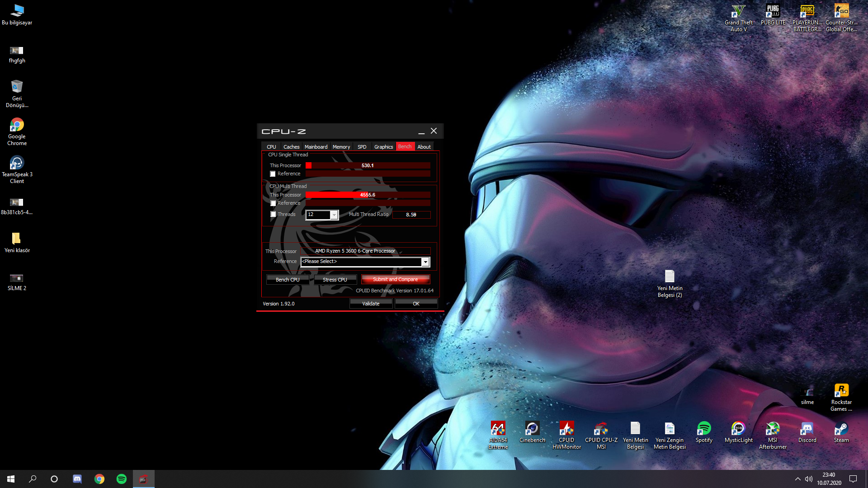868x488 pixels.
Task: Click Single Thread score bar 530.1
Action: point(368,165)
